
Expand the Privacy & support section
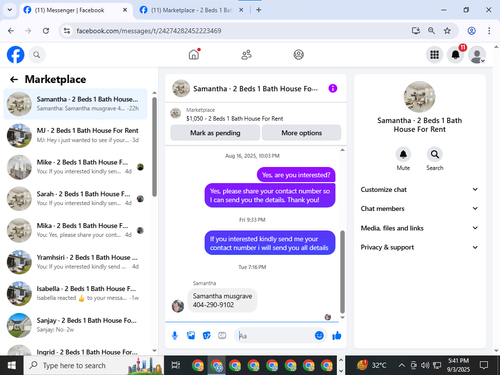click(419, 247)
